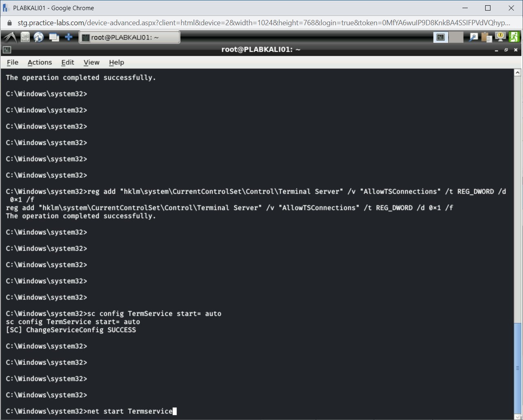Open the Edit menu

point(68,62)
